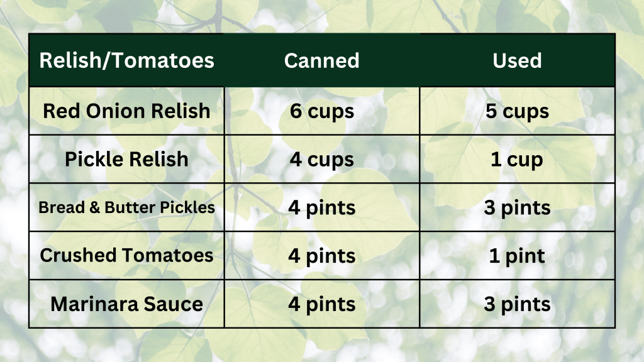The image size is (644, 362).
Task: Click the Crushed Tomatoes row label
Action: (x=126, y=256)
